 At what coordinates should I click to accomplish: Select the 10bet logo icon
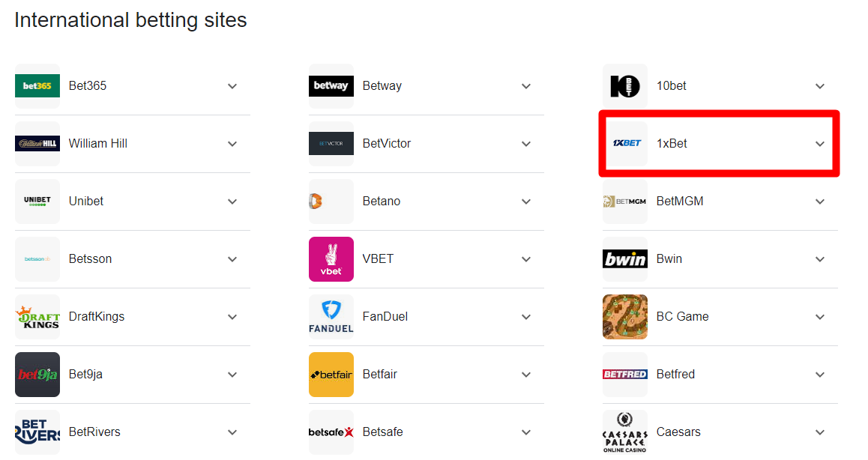tap(625, 86)
